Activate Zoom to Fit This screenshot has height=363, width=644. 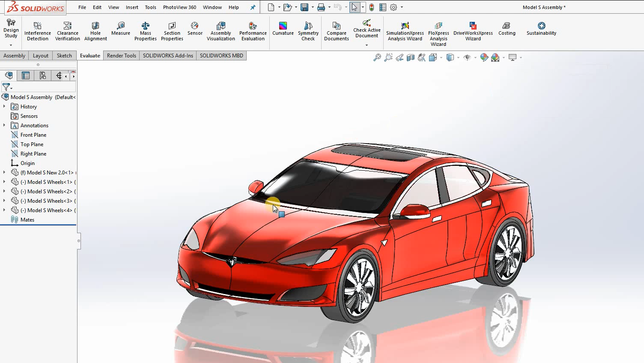click(x=376, y=57)
